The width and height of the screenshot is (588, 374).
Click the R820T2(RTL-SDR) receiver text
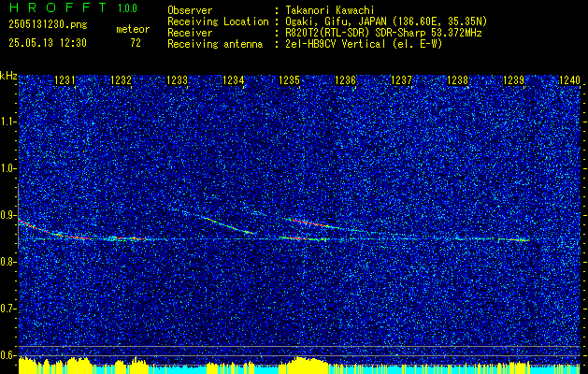383,33
